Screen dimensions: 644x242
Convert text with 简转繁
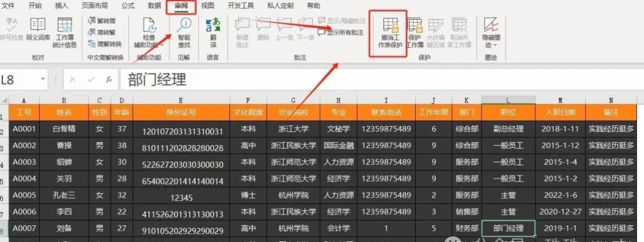point(103,32)
